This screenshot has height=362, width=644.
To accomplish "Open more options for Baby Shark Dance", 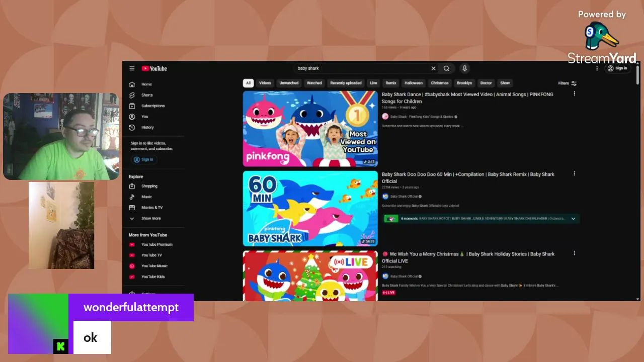I will (x=574, y=94).
